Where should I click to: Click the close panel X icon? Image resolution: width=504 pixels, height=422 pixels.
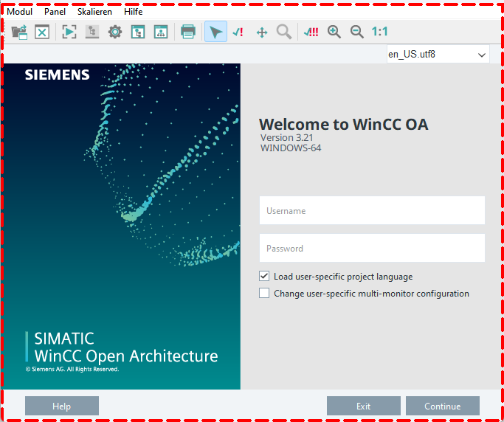pos(42,32)
